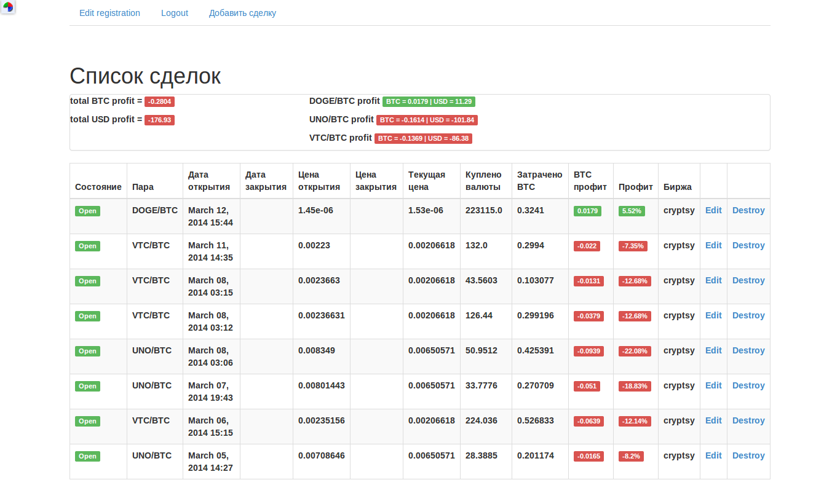Image resolution: width=840 pixels, height=504 pixels.
Task: Click the BTC профит column header
Action: click(x=590, y=181)
